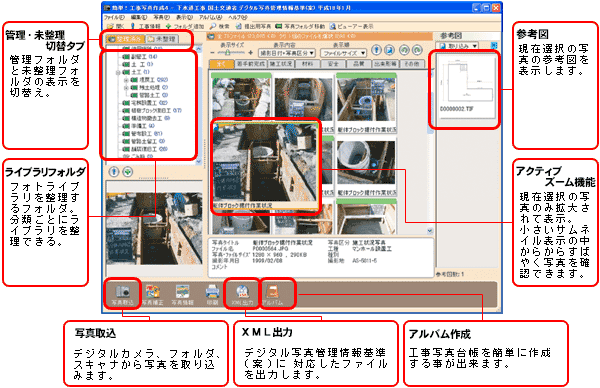Screen dimensions: 600x388
Task: Click the small blue icon right of 取り込み
Action: tap(494, 46)
